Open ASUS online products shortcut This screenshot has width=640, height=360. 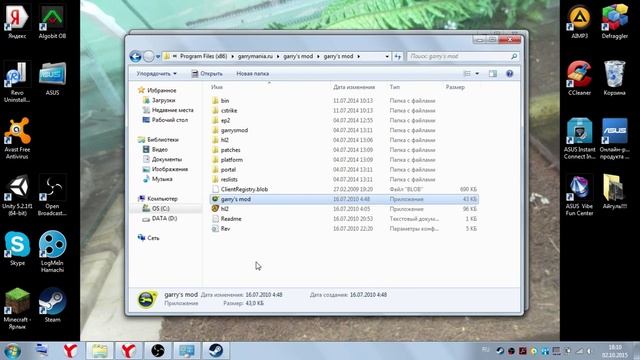(615, 138)
